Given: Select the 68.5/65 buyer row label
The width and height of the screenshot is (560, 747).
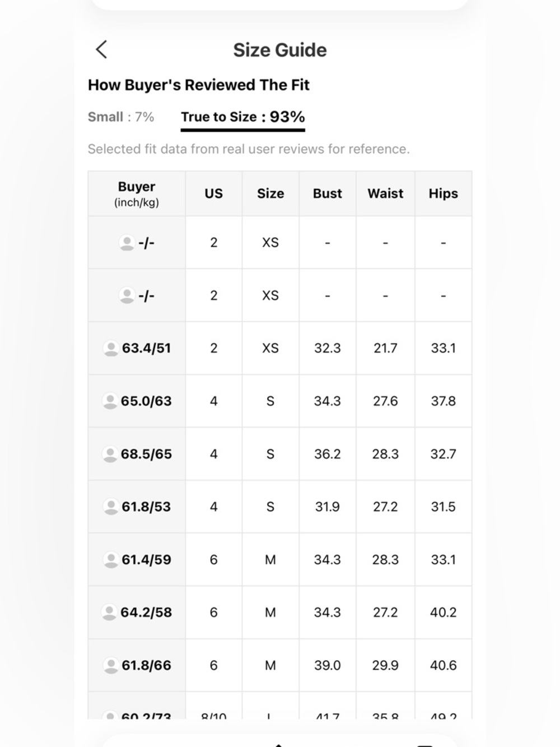Looking at the screenshot, I should (x=146, y=454).
